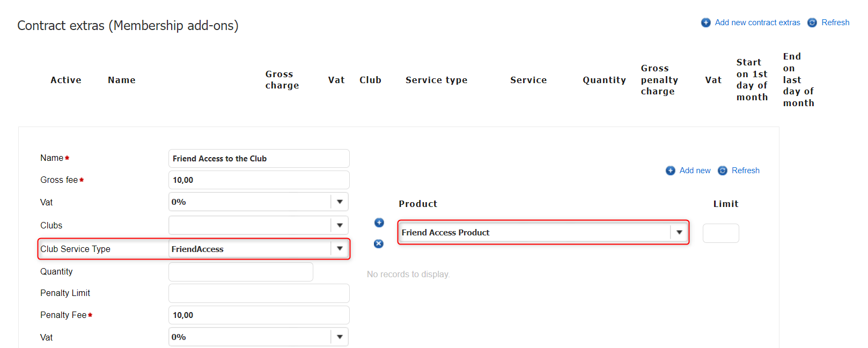Open the first Vat dropdown under Gross fee

click(340, 202)
